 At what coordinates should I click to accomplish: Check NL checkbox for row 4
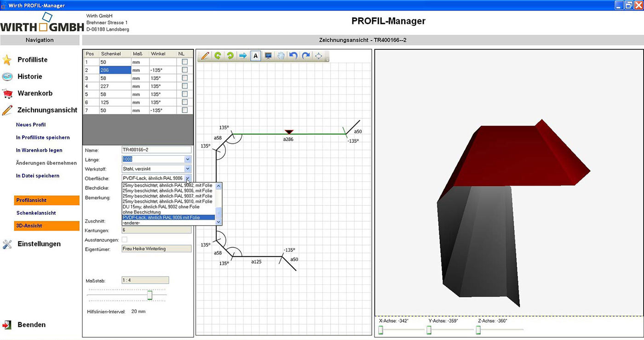[x=185, y=86]
